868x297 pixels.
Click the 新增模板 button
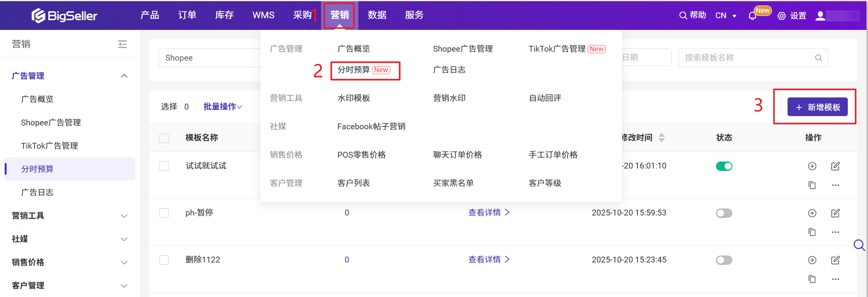click(x=817, y=107)
